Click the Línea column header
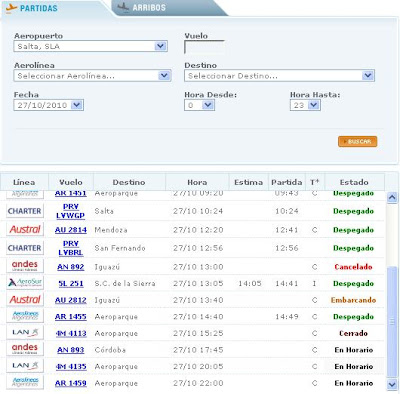400x394 pixels. (x=24, y=182)
